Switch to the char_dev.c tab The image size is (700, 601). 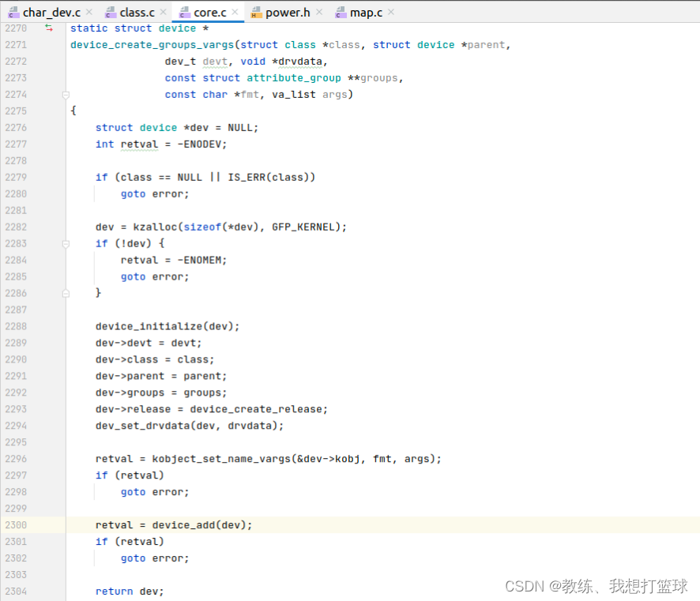tap(51, 13)
